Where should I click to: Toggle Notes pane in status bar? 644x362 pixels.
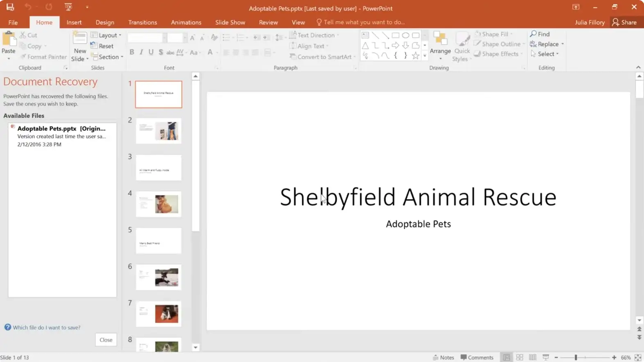(x=444, y=357)
